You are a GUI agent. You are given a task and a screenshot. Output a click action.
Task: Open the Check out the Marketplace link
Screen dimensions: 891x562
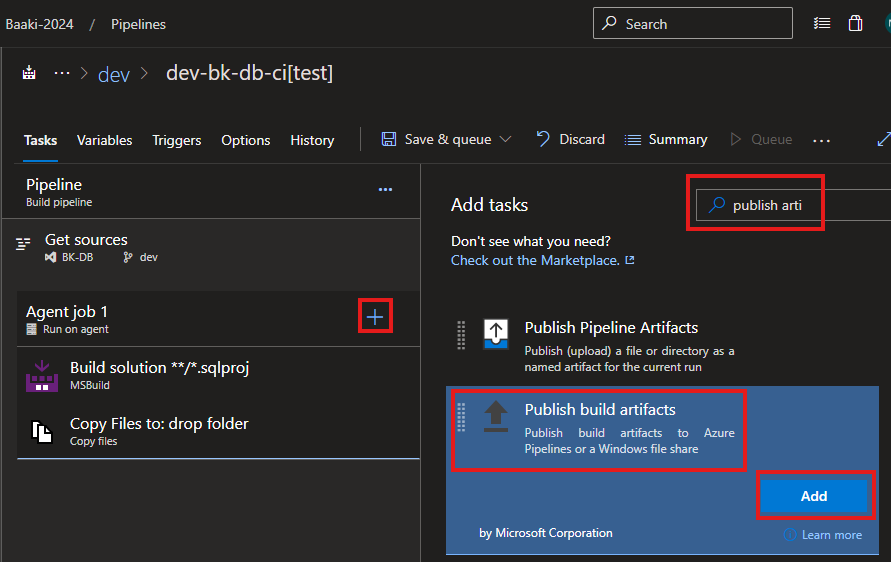542,260
